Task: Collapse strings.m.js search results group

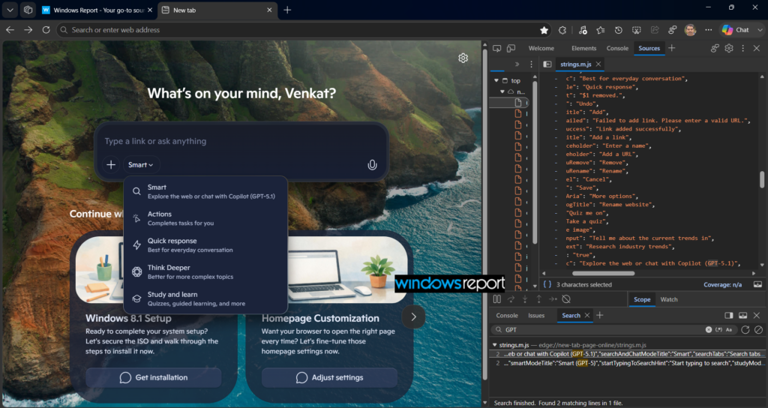Action: (x=494, y=345)
